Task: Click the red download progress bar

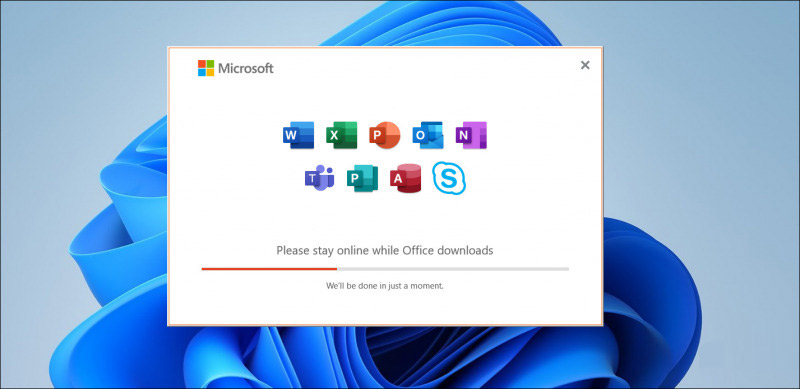Action: [385, 269]
